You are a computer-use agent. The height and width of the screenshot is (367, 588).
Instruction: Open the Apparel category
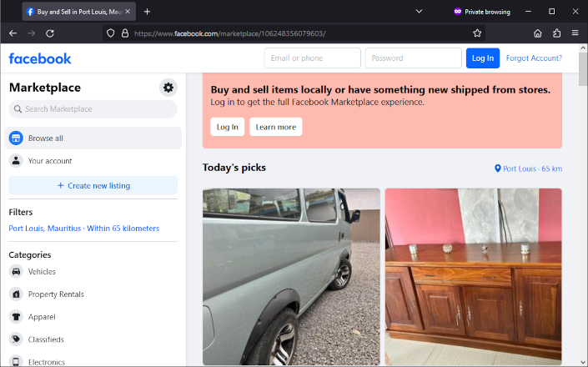[x=93, y=317]
